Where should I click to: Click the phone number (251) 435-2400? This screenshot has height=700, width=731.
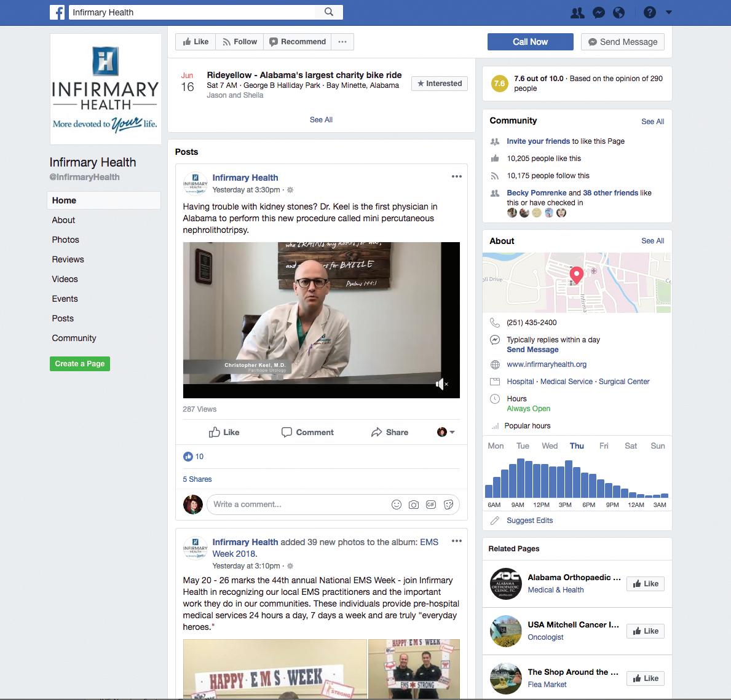click(531, 323)
